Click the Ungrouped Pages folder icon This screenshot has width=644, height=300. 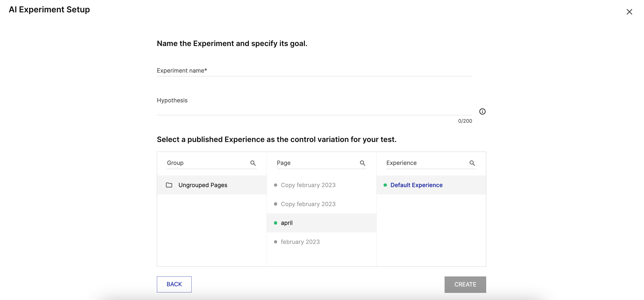coord(169,185)
